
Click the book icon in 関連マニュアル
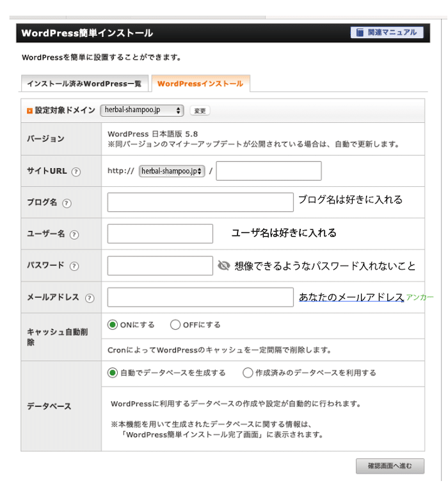[360, 33]
